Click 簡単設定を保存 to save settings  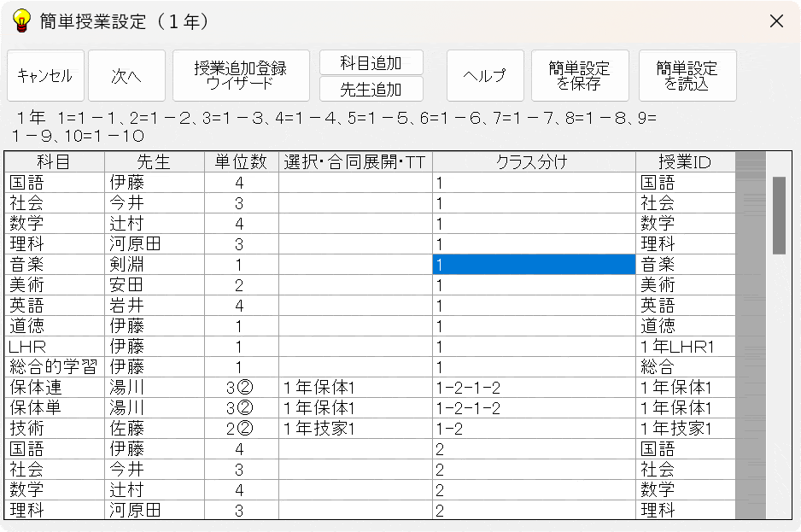[x=581, y=76]
